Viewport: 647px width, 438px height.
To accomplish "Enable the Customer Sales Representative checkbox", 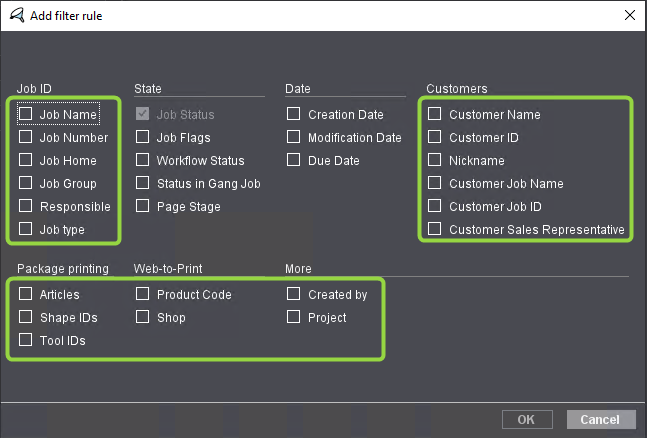I will coord(435,229).
